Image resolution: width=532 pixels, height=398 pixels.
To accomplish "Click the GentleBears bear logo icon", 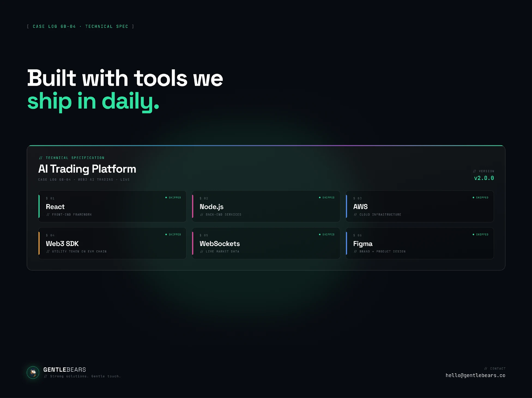I will [33, 372].
